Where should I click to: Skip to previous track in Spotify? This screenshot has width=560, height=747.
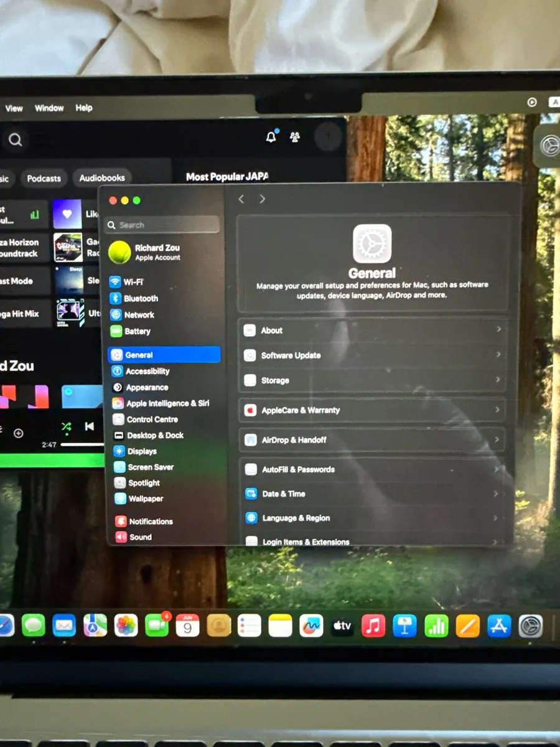(90, 426)
